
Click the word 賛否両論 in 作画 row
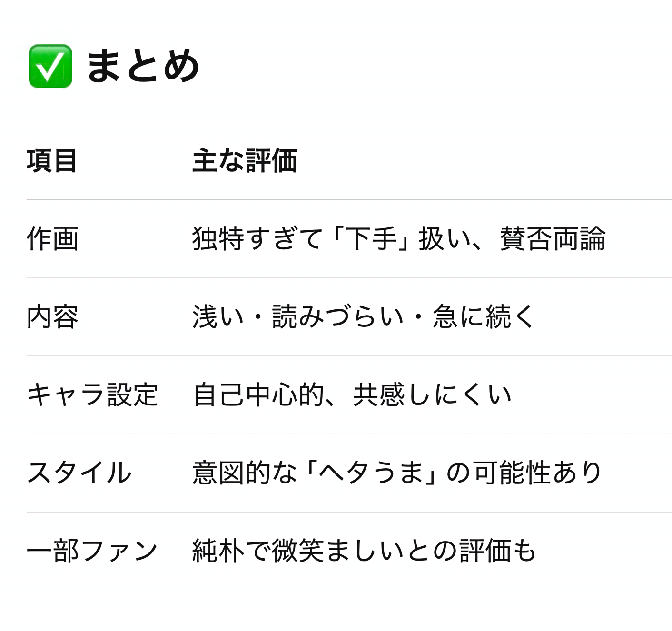coord(553,238)
